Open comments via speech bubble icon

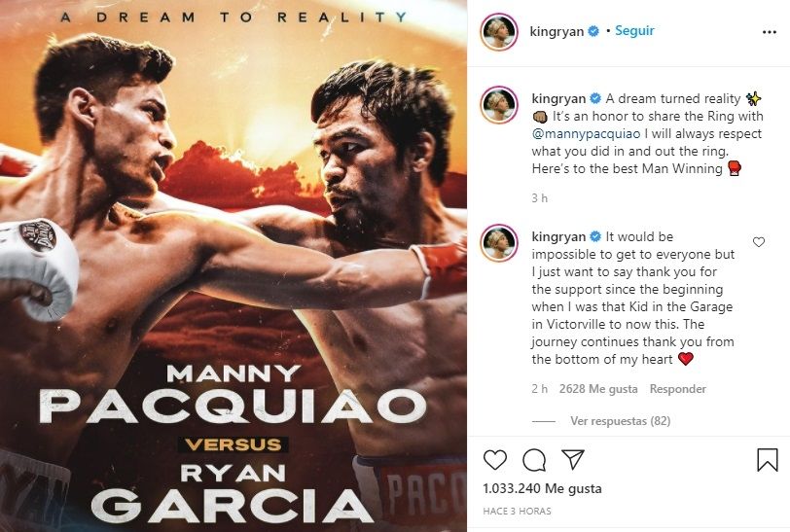click(x=534, y=459)
